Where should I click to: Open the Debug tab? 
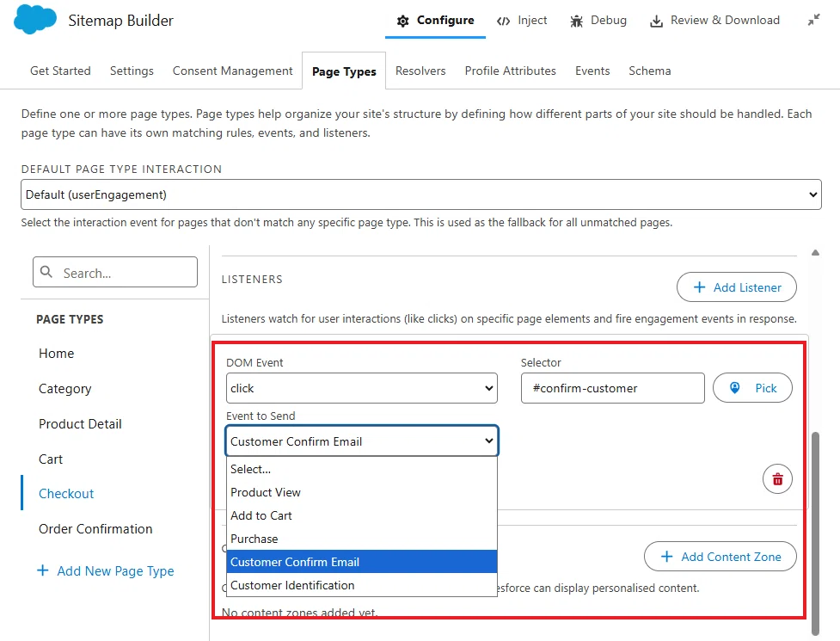point(598,21)
